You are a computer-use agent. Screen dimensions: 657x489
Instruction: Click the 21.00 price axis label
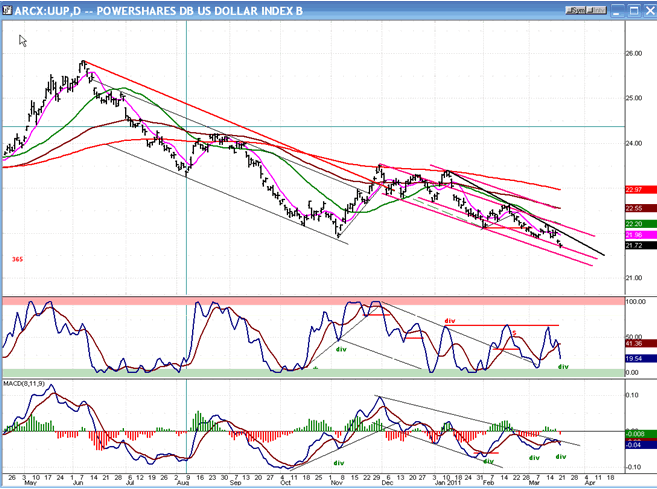634,278
